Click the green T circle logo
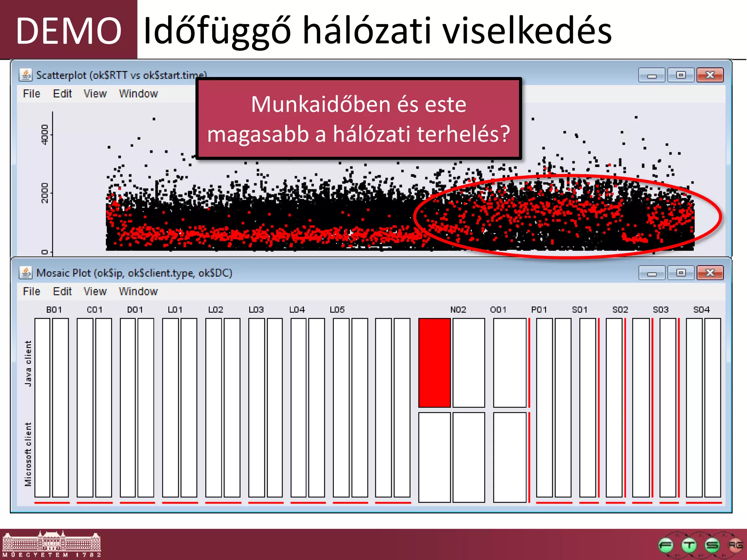The height and width of the screenshot is (560, 747). point(689,545)
